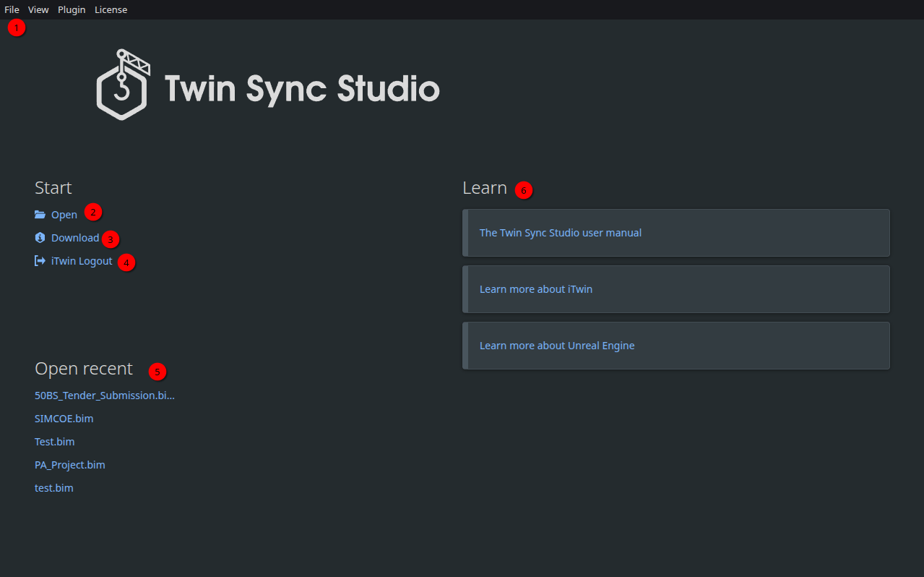The height and width of the screenshot is (577, 924).
Task: Open the Plugin menu
Action: tap(71, 9)
